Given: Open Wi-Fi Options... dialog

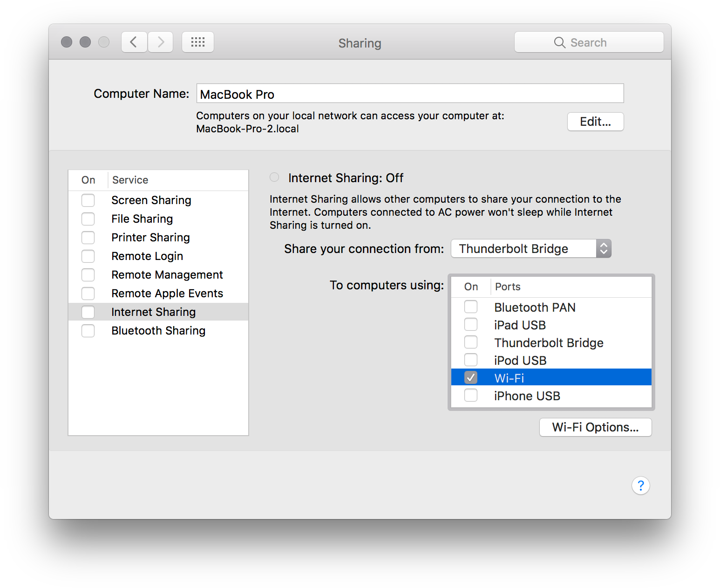Looking at the screenshot, I should click(x=595, y=427).
